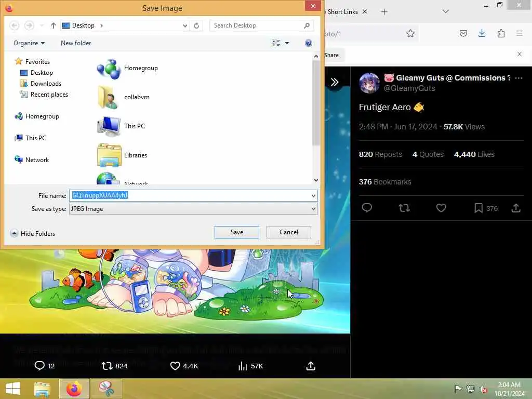Open Firefox hamburger menu
The height and width of the screenshot is (399, 532).
tap(520, 33)
